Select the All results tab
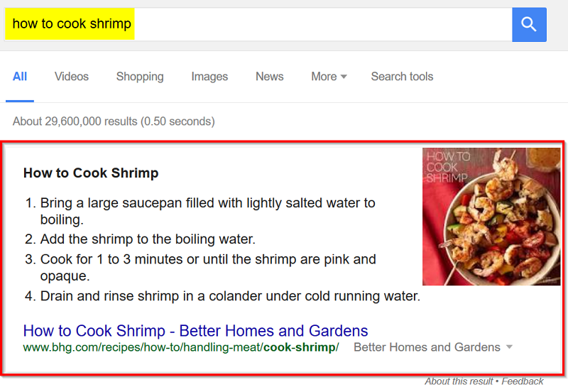The image size is (568, 392). (x=20, y=77)
